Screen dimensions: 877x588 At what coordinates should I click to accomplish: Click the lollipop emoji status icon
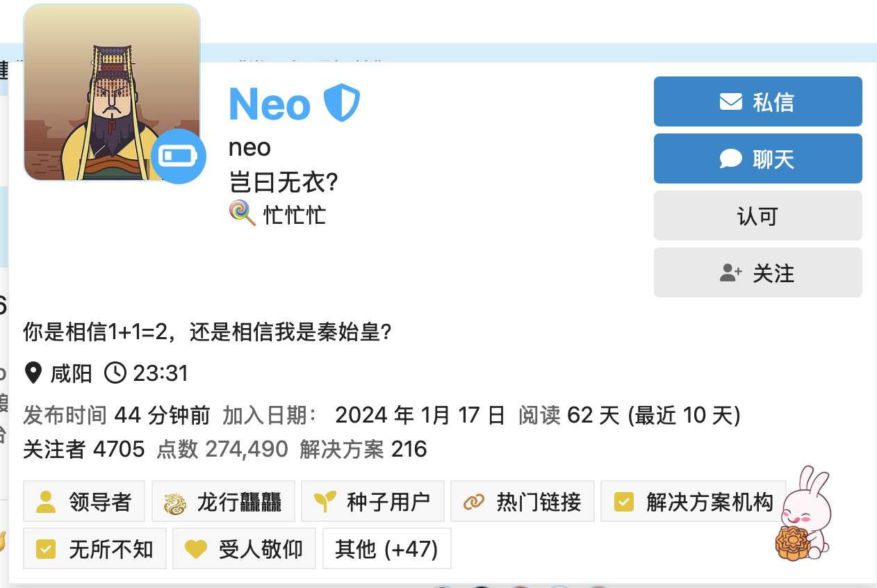(243, 213)
